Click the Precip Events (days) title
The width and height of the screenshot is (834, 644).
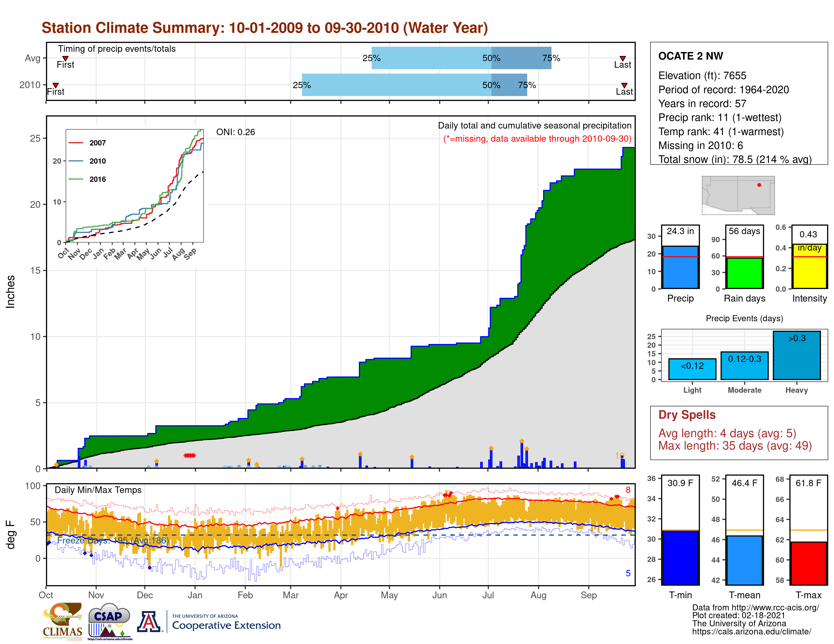pyautogui.click(x=744, y=318)
